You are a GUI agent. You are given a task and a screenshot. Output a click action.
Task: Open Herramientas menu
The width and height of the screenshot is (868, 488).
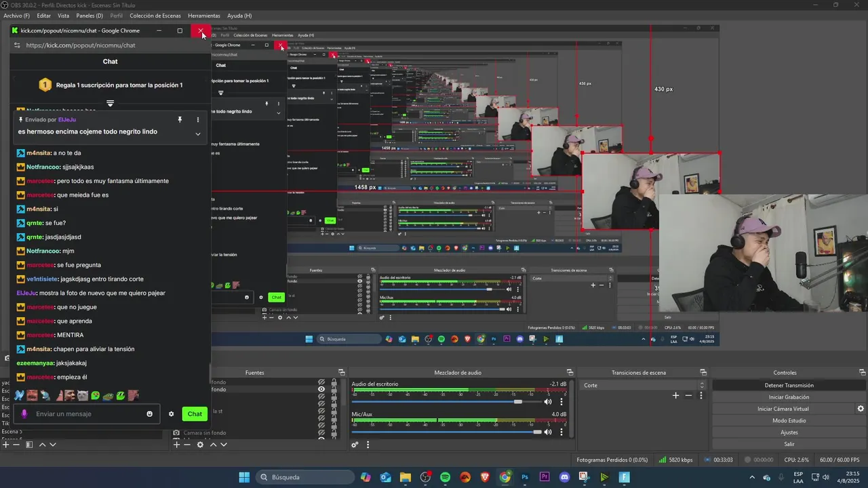(204, 16)
